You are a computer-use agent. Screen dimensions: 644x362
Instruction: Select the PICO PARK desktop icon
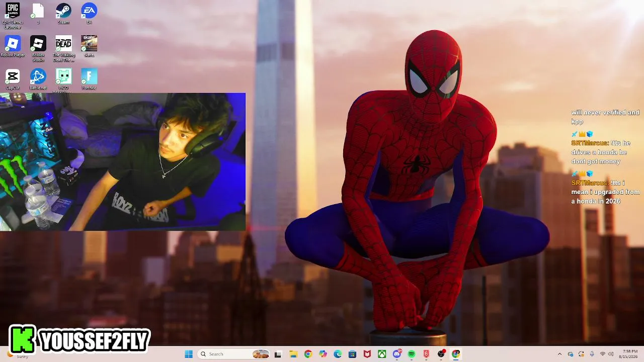coord(64,80)
